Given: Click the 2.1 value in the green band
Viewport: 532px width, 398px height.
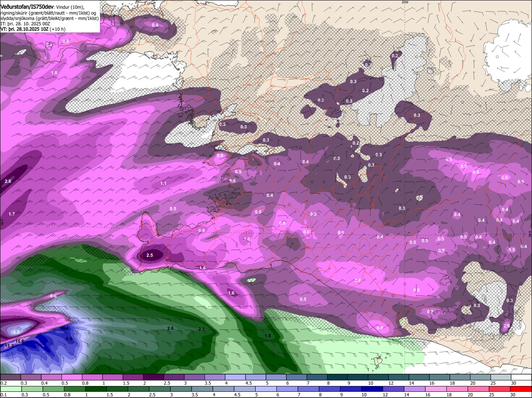Looking at the screenshot, I should tap(202, 329).
